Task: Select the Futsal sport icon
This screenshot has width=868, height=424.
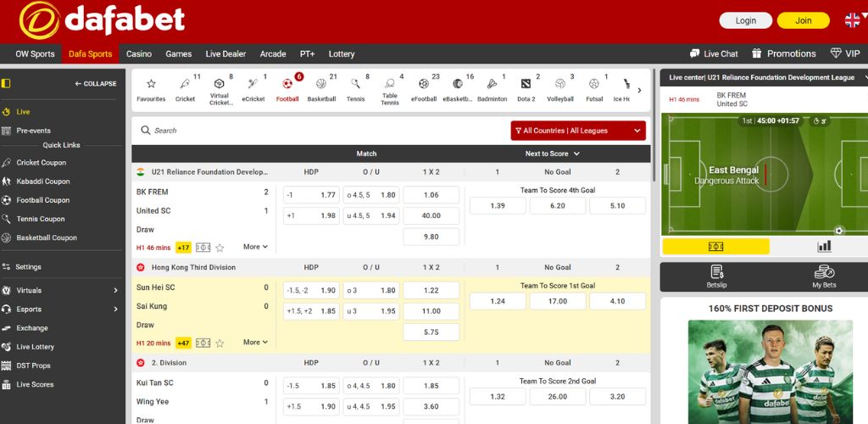Action: tap(594, 88)
